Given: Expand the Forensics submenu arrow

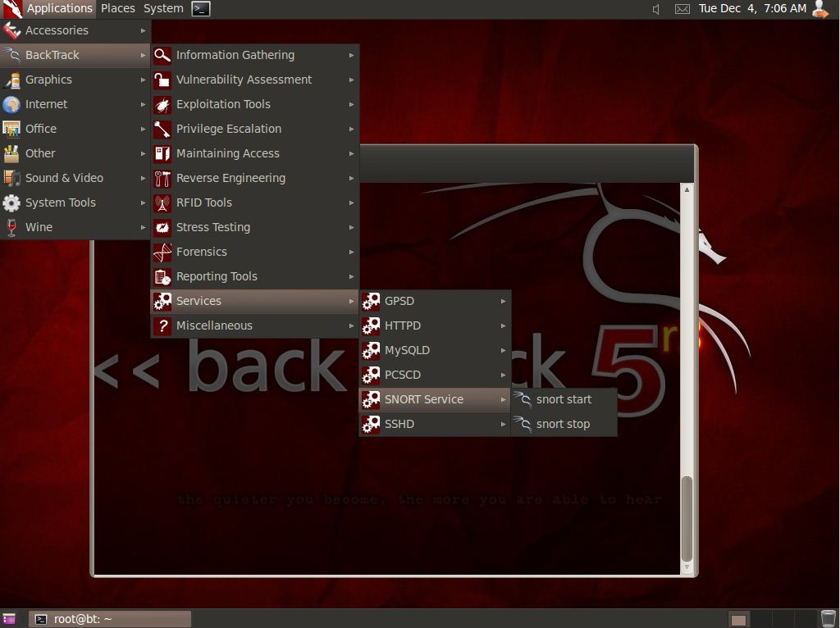Looking at the screenshot, I should coord(351,253).
